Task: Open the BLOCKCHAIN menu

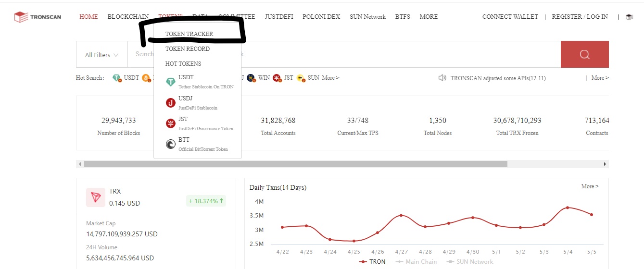Action: [x=128, y=17]
